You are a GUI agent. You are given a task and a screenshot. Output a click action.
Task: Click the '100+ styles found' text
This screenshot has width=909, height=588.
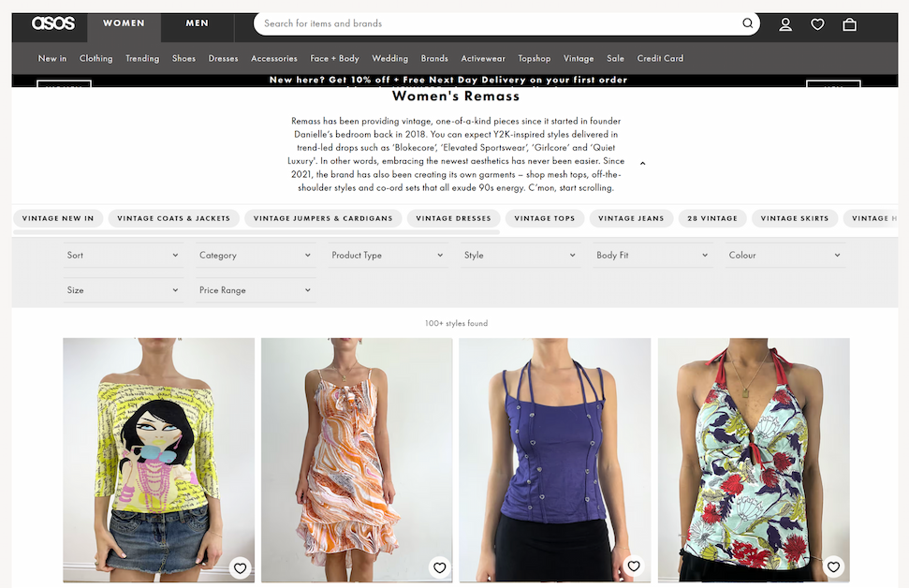[x=456, y=324]
